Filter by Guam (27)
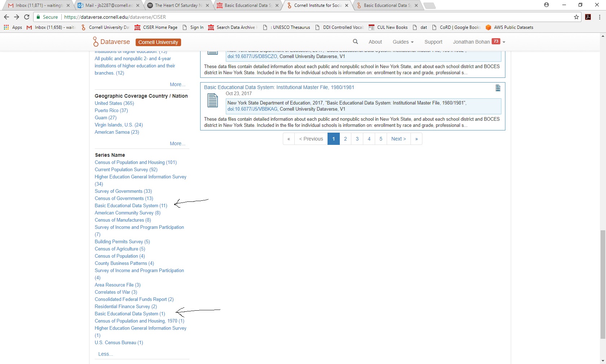Image resolution: width=606 pixels, height=364 pixels. coord(106,117)
